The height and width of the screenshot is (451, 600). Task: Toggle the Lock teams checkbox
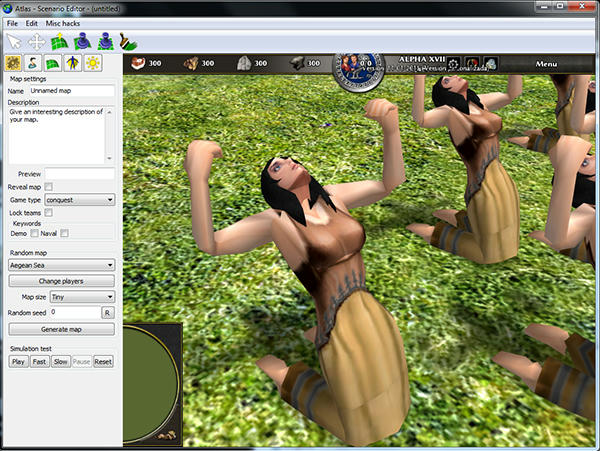point(49,212)
